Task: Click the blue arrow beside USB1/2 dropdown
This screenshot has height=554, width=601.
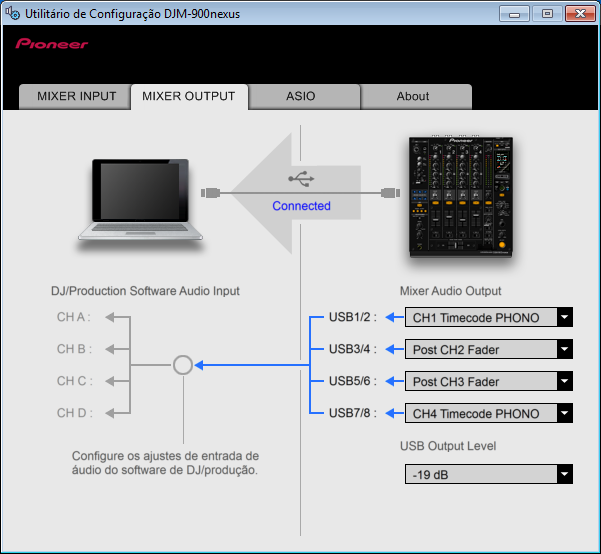Action: click(x=395, y=317)
